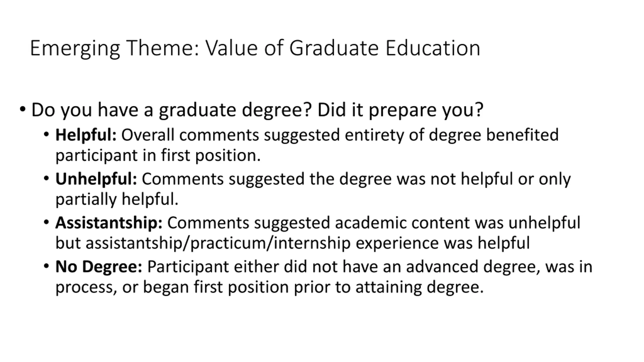Click the words 'Graduate Education' in the title

pos(385,48)
